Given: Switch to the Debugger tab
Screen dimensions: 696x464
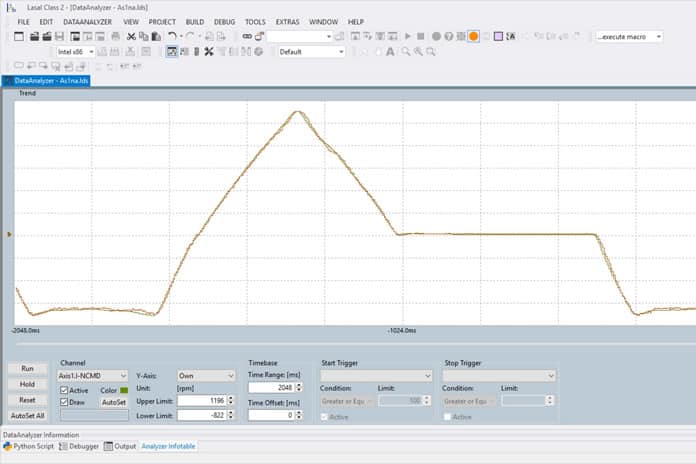Looking at the screenshot, I should (x=79, y=446).
